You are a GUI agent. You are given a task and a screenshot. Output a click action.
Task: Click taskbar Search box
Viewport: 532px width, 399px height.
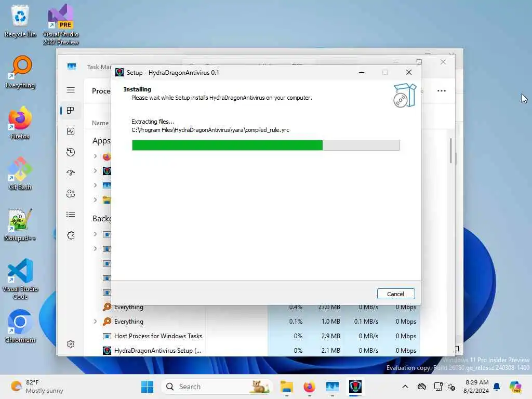coord(217,387)
